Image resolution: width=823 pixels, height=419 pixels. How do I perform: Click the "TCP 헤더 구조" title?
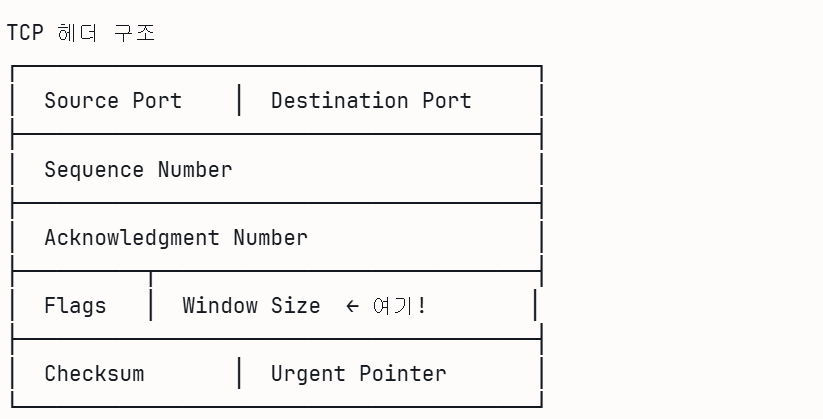[81, 33]
